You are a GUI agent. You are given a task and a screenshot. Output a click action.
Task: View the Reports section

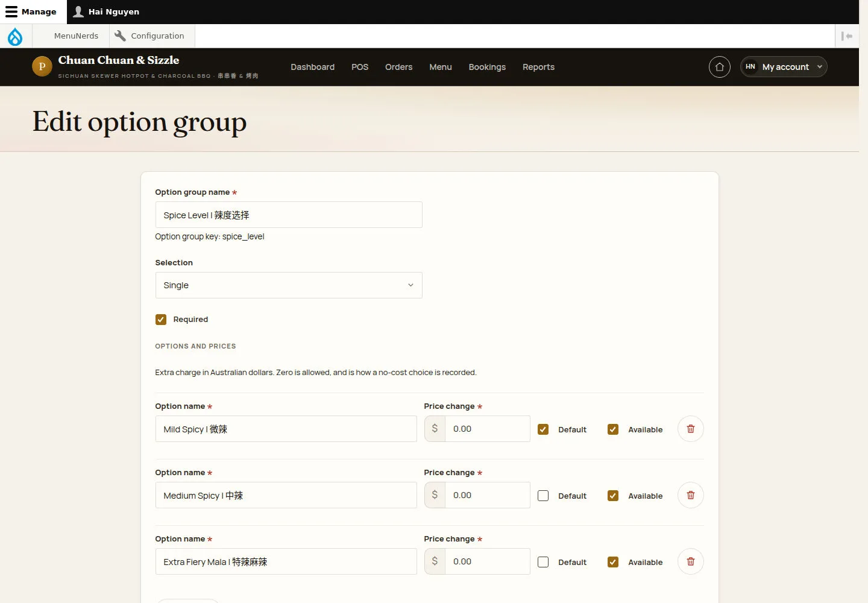538,67
